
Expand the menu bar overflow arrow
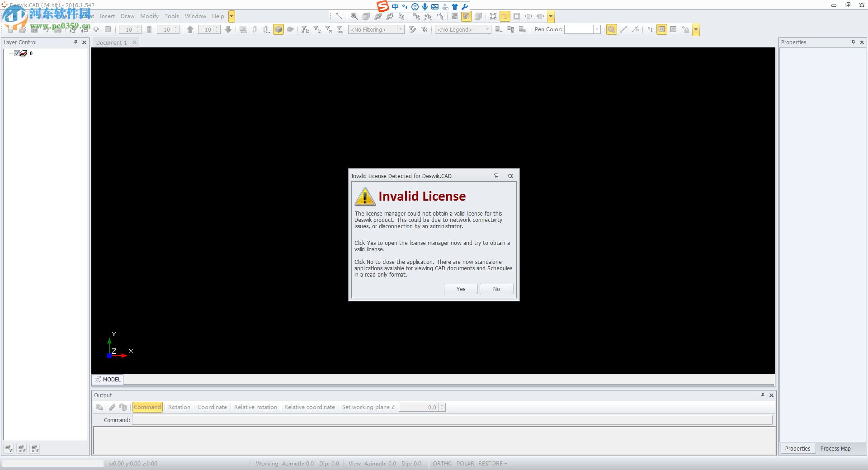tap(231, 16)
